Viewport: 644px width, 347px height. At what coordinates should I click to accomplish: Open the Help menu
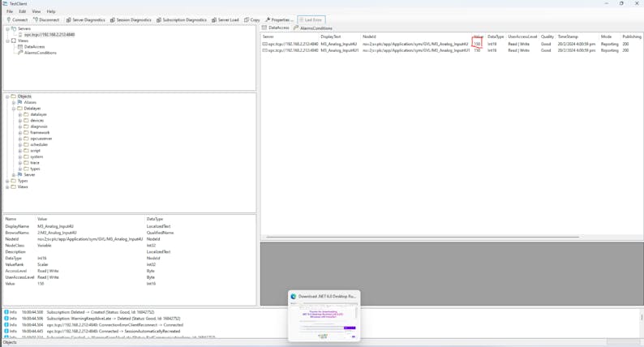tap(51, 11)
